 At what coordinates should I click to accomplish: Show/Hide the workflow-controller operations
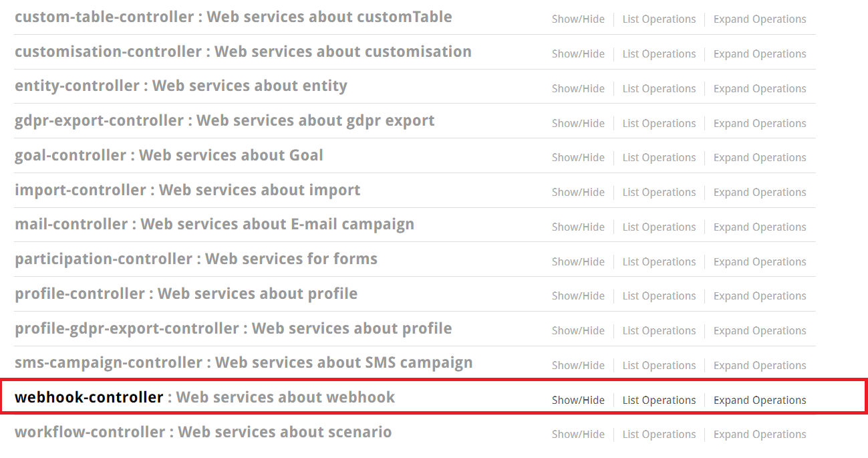click(x=578, y=435)
